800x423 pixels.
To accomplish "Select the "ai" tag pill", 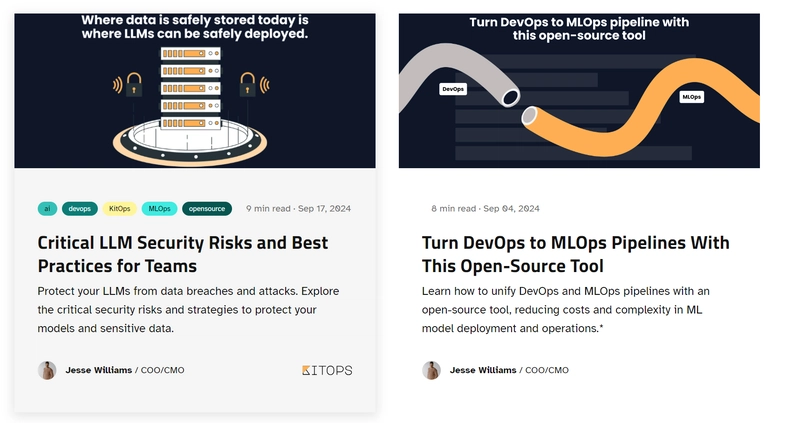I will pos(47,209).
